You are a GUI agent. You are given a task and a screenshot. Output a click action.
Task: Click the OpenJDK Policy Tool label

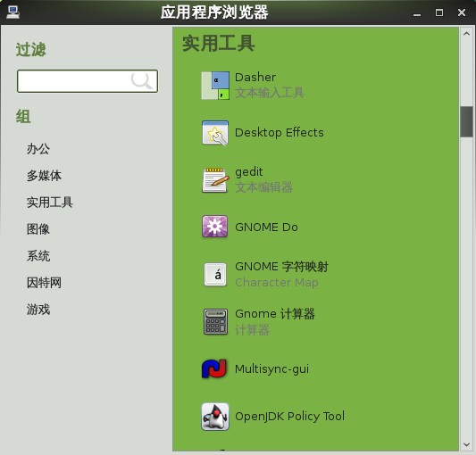click(x=290, y=416)
